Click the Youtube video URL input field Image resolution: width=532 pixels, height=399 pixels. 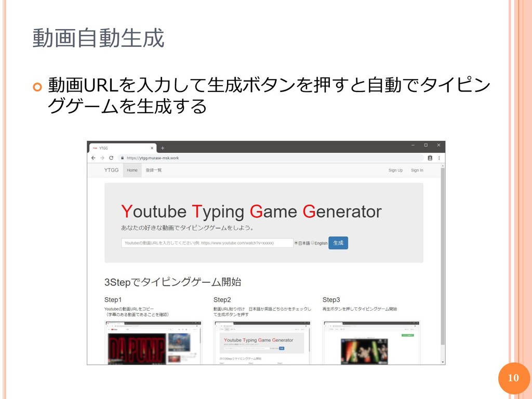click(207, 243)
